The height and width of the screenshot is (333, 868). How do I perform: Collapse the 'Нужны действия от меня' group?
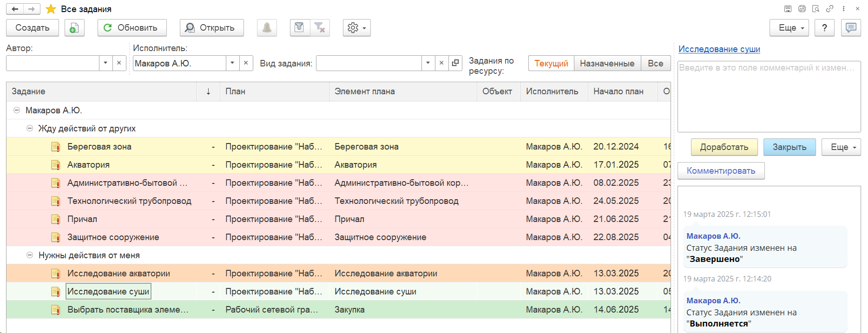click(30, 255)
